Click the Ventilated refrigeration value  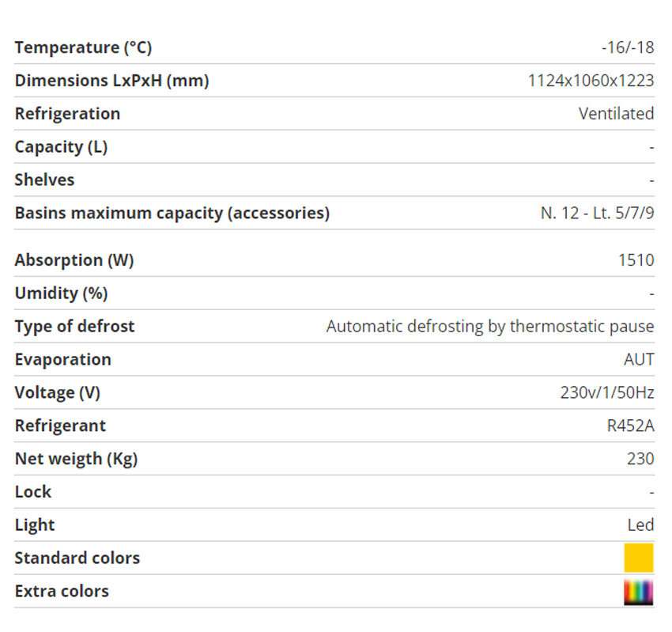[x=617, y=114]
